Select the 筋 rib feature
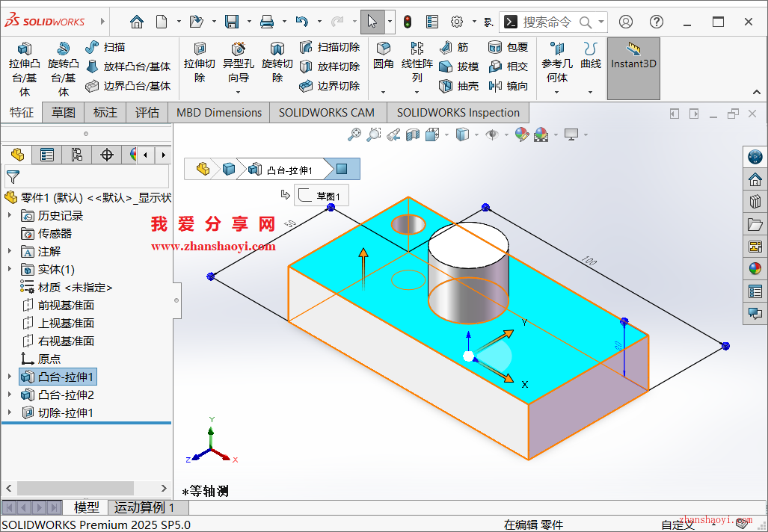The height and width of the screenshot is (532, 768). click(454, 47)
